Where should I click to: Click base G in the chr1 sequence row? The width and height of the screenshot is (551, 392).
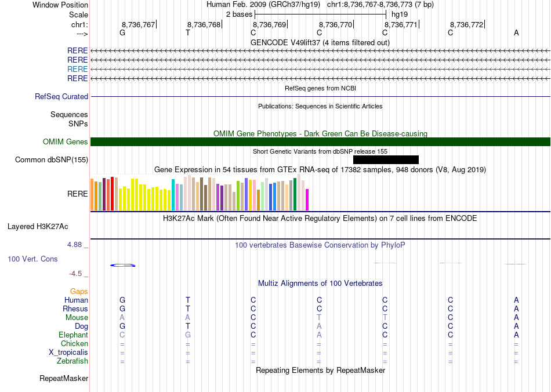point(122,32)
